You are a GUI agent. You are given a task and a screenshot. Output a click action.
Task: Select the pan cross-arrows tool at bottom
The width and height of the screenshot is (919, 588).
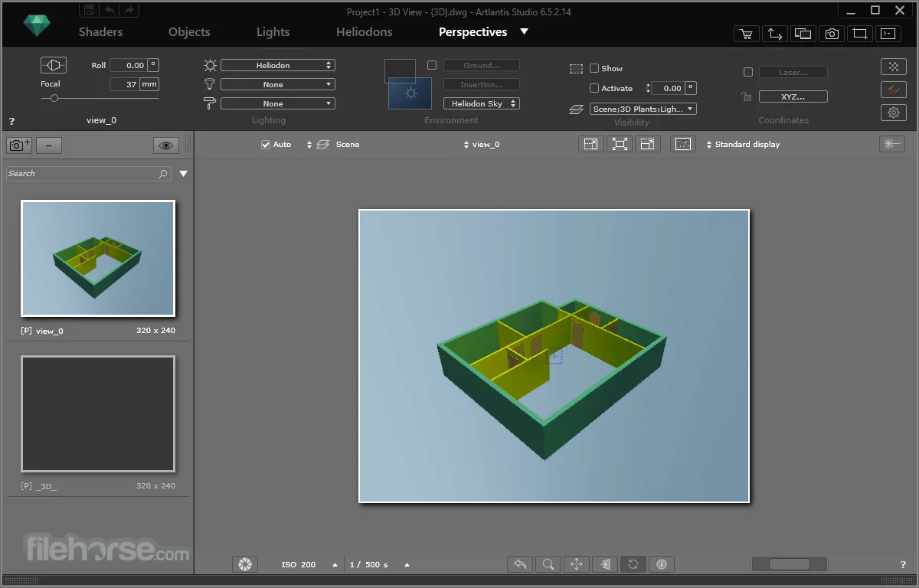point(577,564)
